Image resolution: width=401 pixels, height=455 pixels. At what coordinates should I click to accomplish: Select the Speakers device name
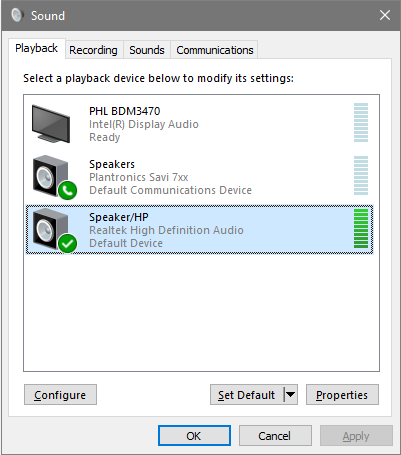pyautogui.click(x=112, y=164)
